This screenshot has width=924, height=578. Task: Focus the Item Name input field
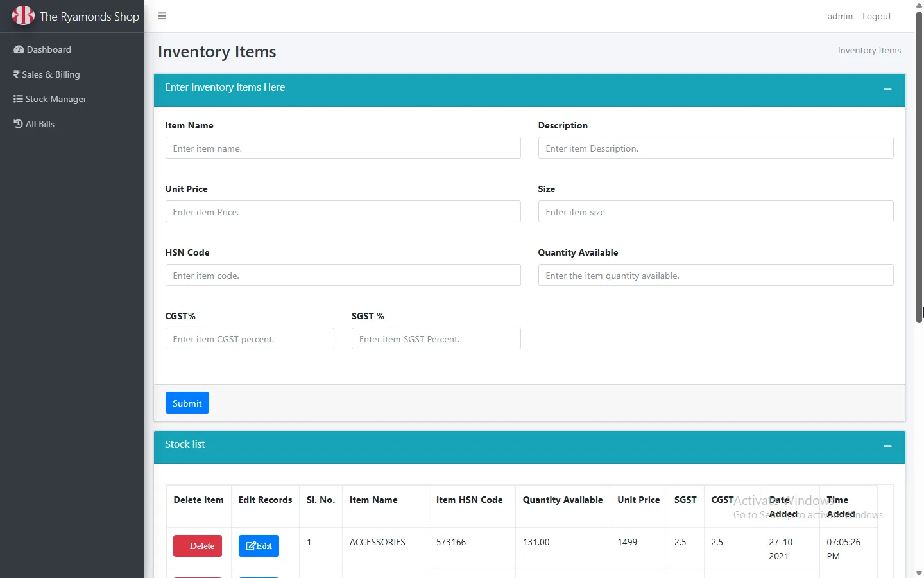343,148
